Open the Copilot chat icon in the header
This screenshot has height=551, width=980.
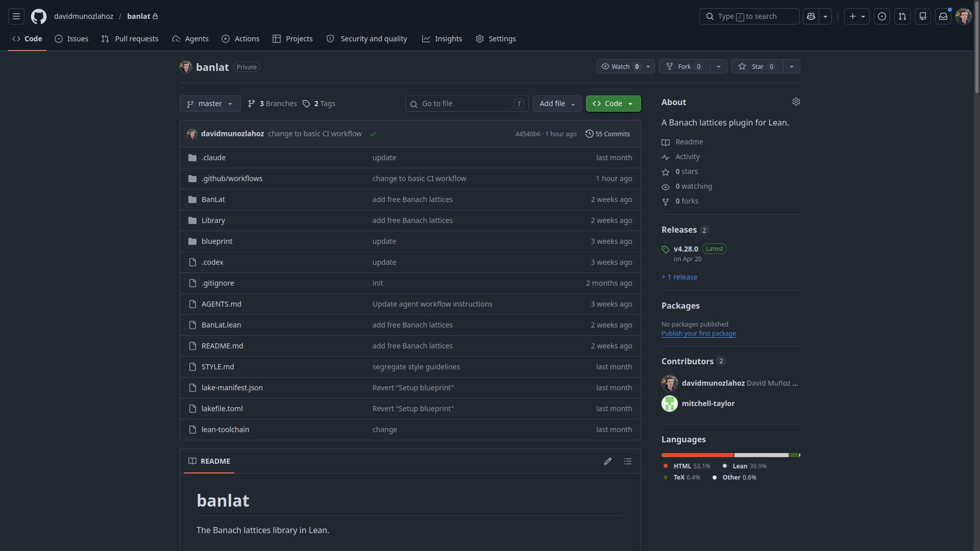(811, 16)
